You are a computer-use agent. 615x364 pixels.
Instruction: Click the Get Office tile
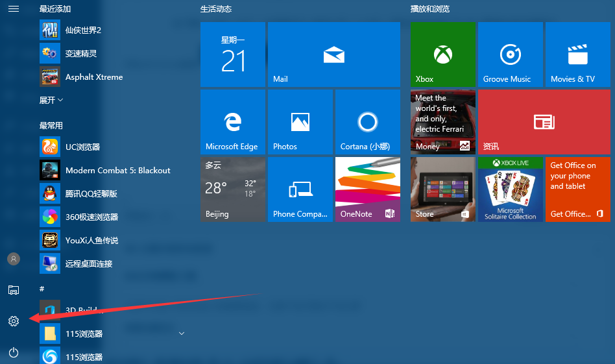click(578, 189)
